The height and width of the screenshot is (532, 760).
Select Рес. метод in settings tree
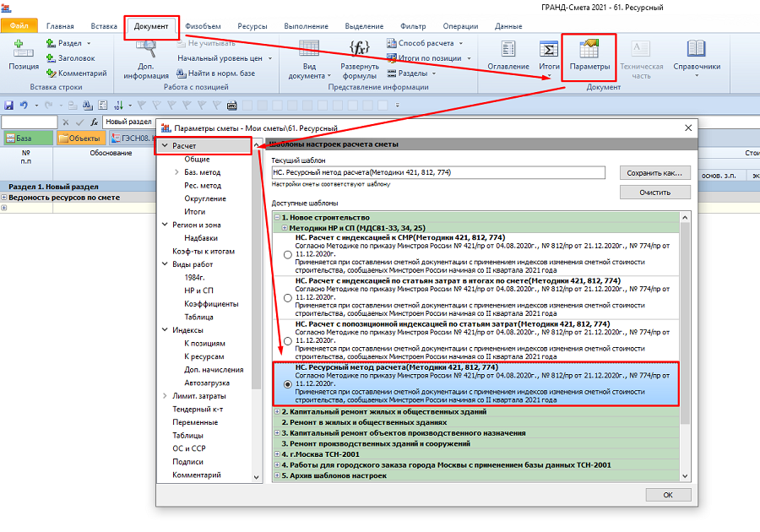pos(203,185)
